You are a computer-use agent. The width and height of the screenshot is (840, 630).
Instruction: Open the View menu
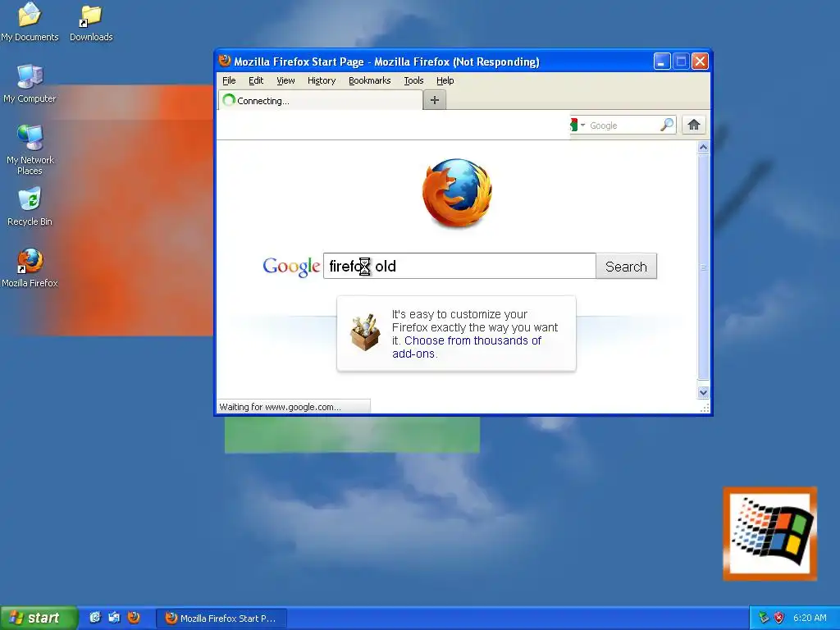pyautogui.click(x=285, y=80)
